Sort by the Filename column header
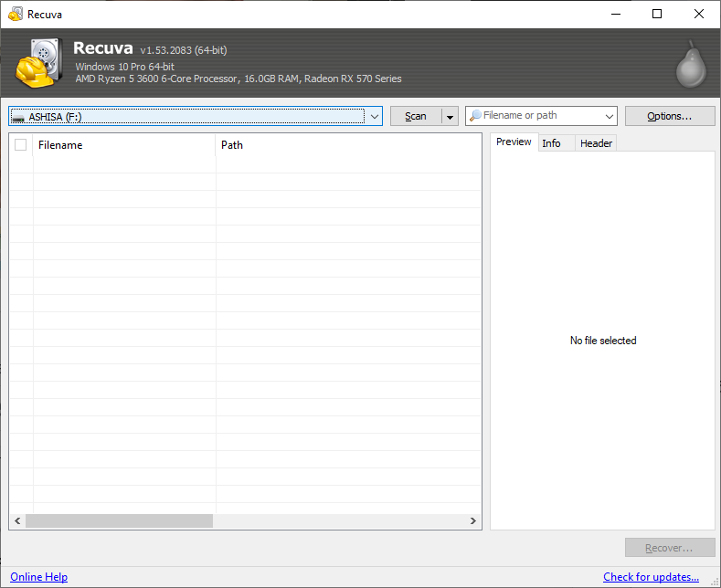This screenshot has height=588, width=721. pyautogui.click(x=124, y=145)
